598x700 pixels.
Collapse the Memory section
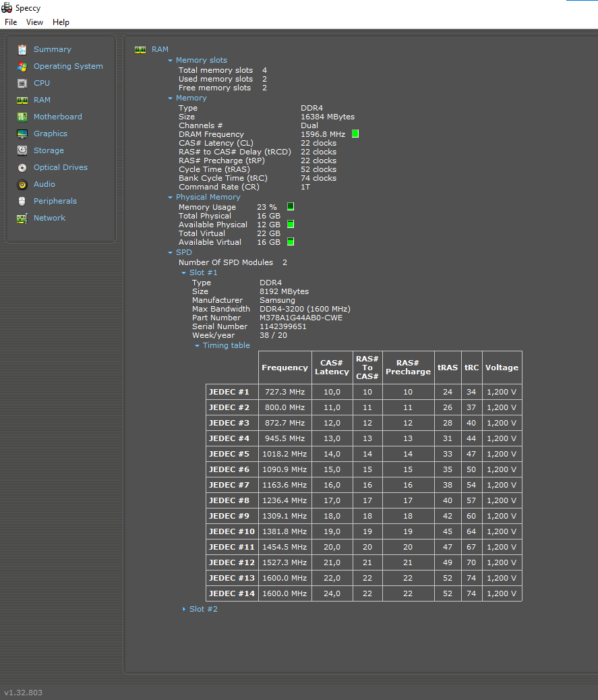tap(170, 98)
